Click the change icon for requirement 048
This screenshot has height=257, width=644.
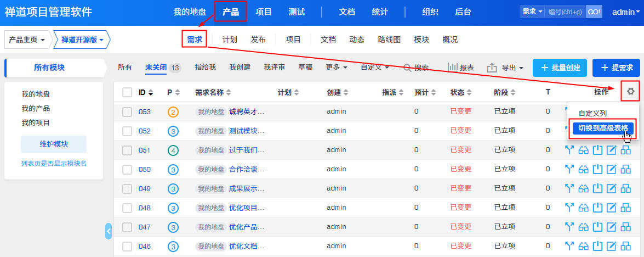pyautogui.click(x=569, y=208)
